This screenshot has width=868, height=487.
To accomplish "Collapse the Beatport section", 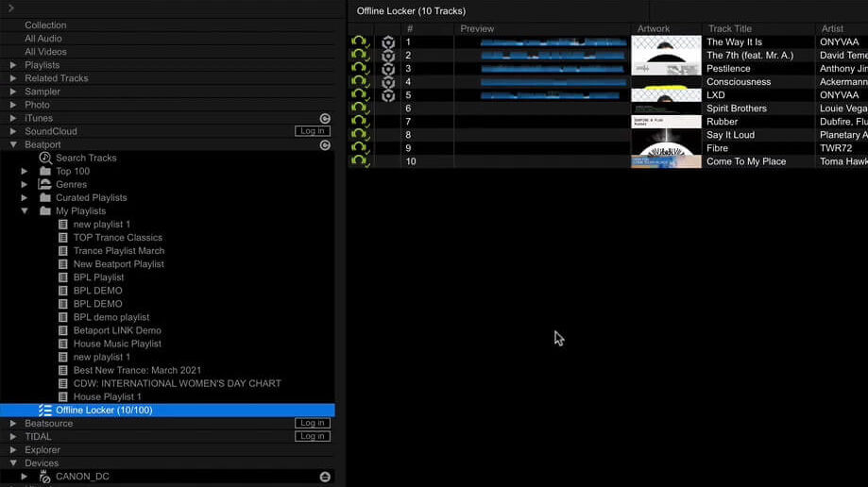I will coord(13,145).
